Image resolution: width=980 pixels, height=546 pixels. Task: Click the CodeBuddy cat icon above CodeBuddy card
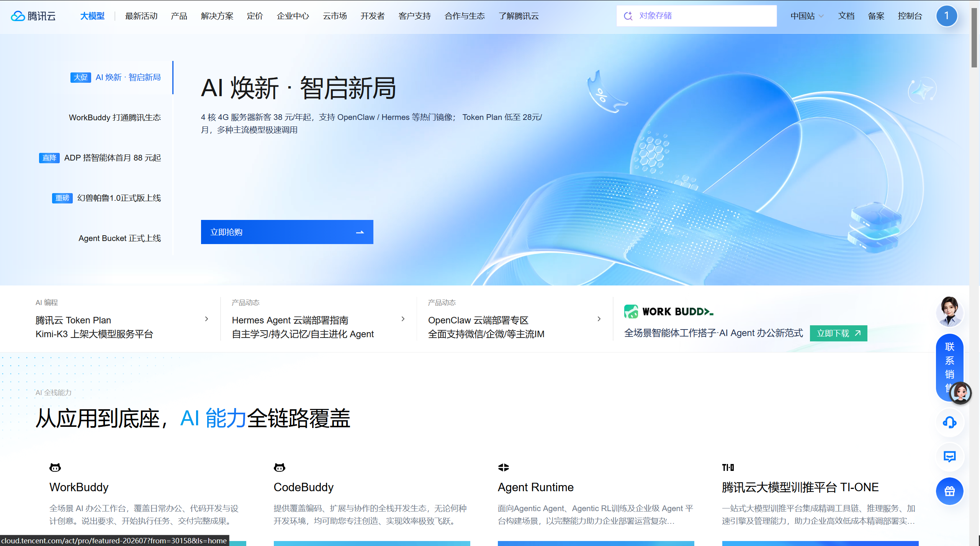[280, 467]
